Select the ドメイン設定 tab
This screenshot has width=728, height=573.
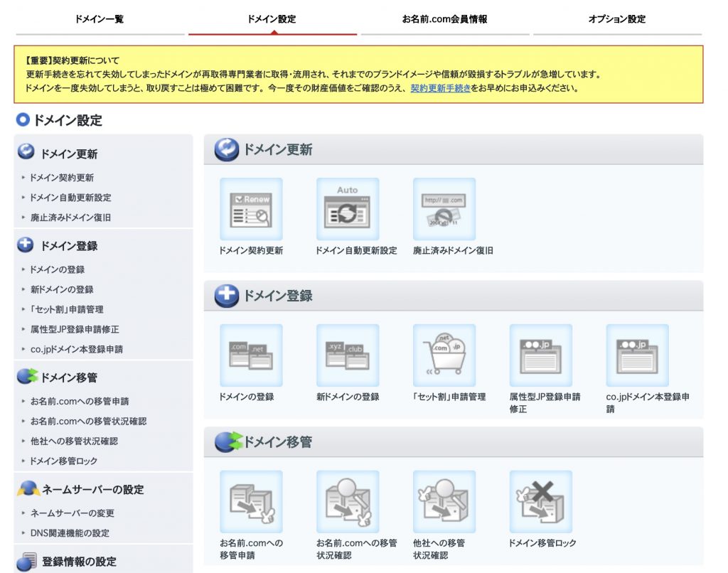click(272, 19)
